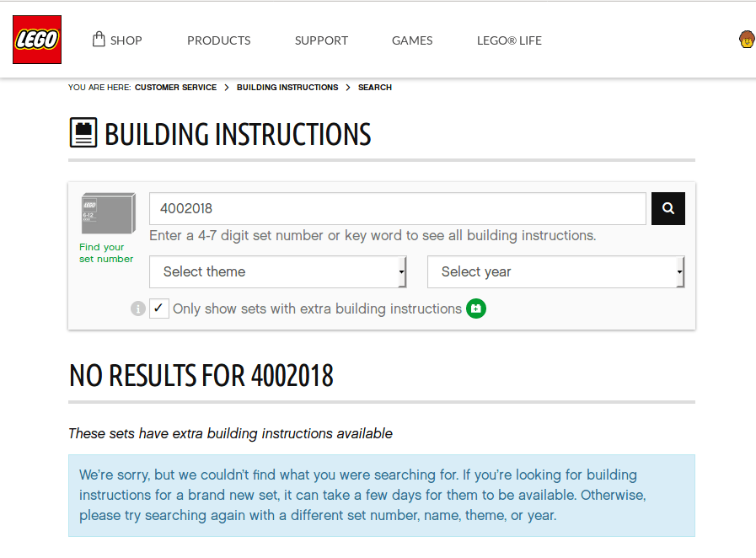The image size is (756, 558).
Task: Open the SUPPORT menu
Action: point(321,40)
